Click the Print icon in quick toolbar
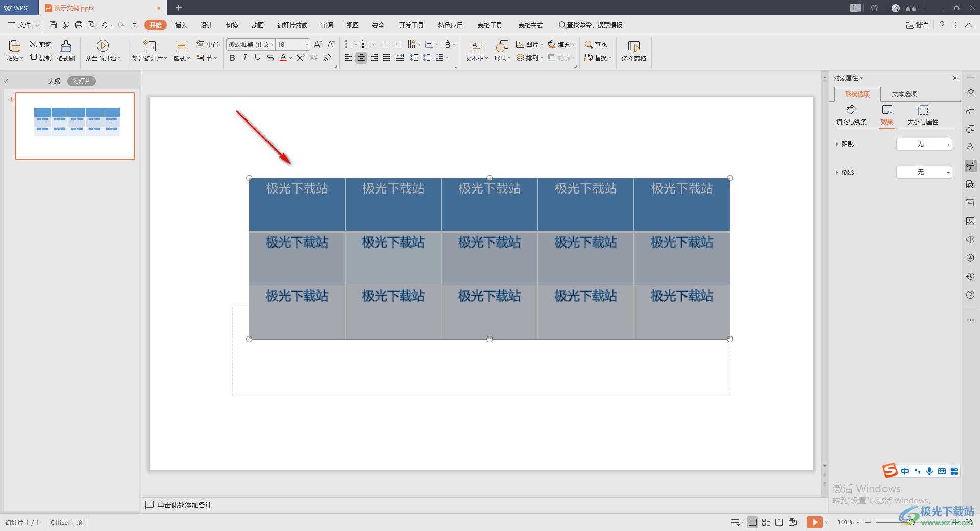980x531 pixels. (x=79, y=25)
